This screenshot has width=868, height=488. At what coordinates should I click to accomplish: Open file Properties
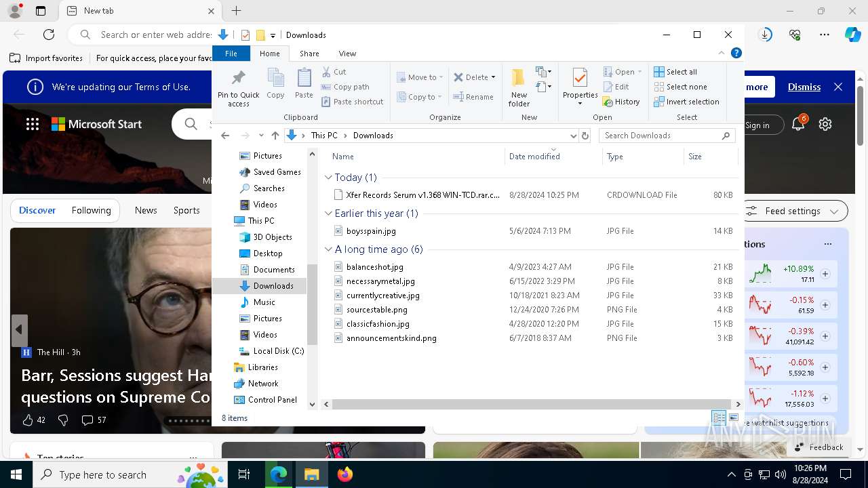(580, 82)
